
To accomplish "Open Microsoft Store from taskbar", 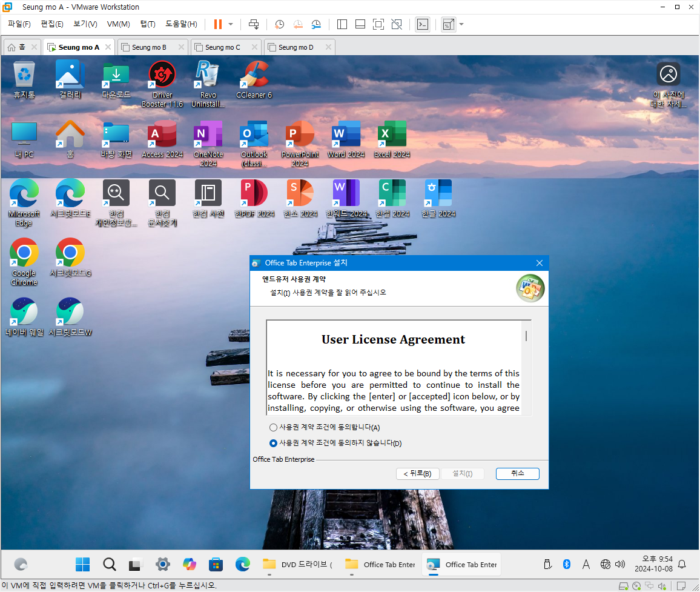I will 216,564.
